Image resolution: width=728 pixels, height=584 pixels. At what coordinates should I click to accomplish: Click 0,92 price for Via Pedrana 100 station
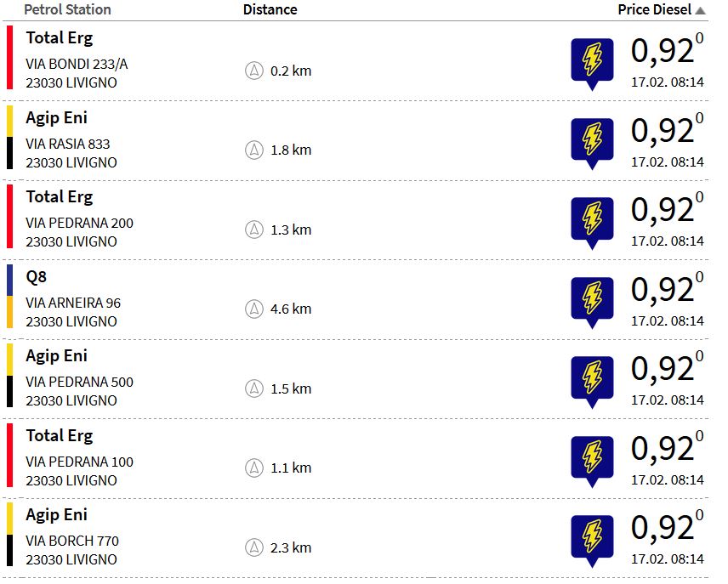click(x=663, y=449)
